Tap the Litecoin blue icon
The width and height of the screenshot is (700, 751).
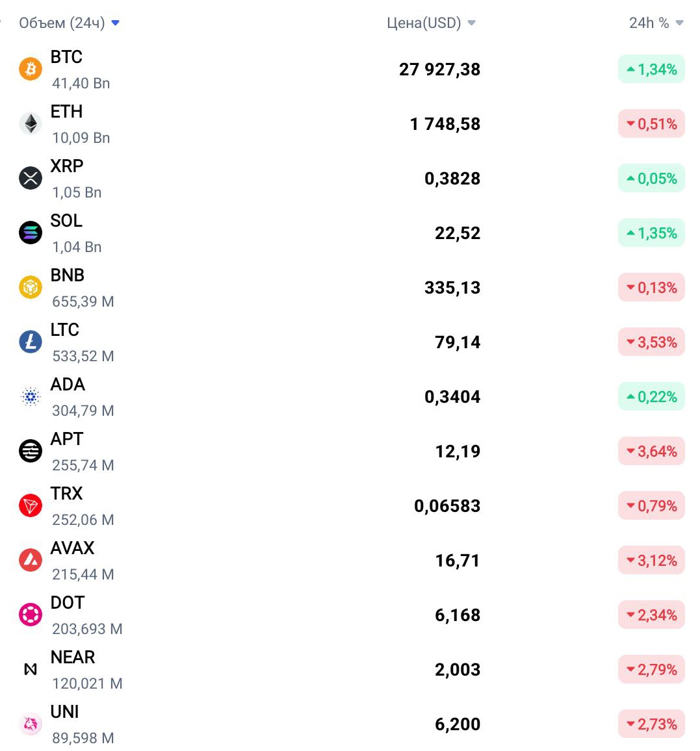pos(30,342)
